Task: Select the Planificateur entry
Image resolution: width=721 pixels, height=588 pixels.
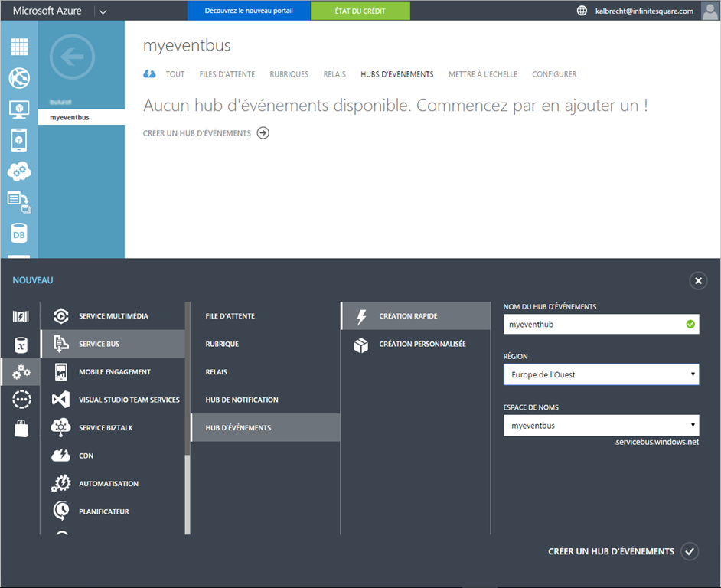Action: [x=113, y=511]
